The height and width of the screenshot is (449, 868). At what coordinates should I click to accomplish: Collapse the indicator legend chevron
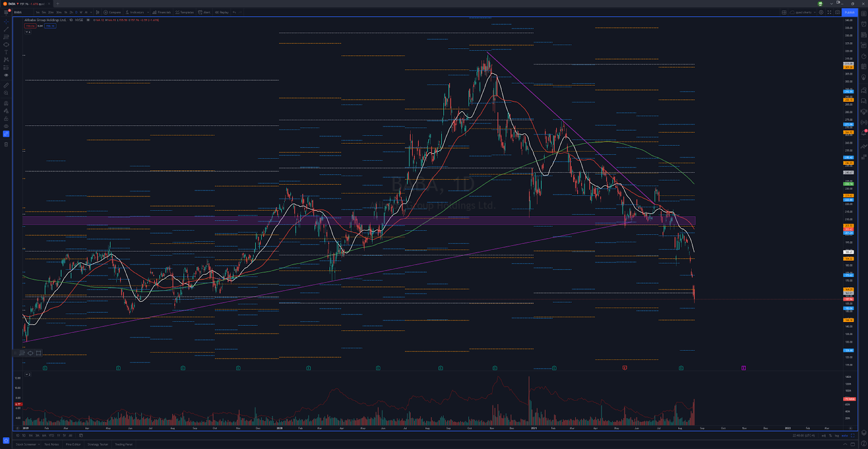(27, 32)
